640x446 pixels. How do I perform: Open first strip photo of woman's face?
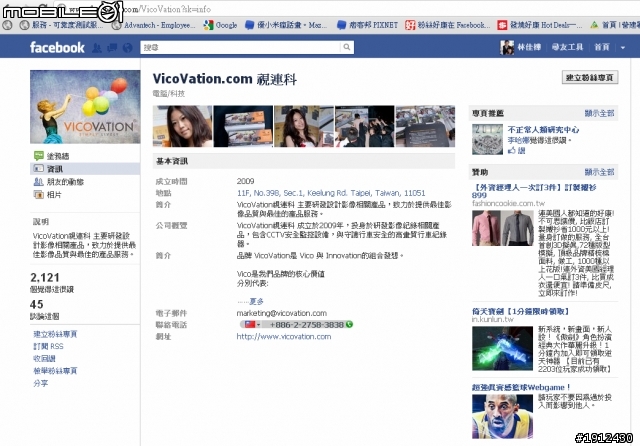[182, 126]
